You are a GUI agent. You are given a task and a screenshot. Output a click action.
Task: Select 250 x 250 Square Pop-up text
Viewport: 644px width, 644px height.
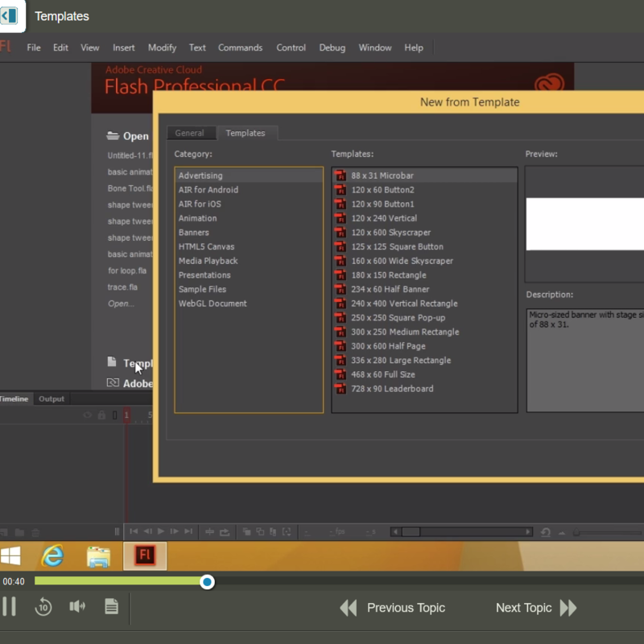click(398, 318)
